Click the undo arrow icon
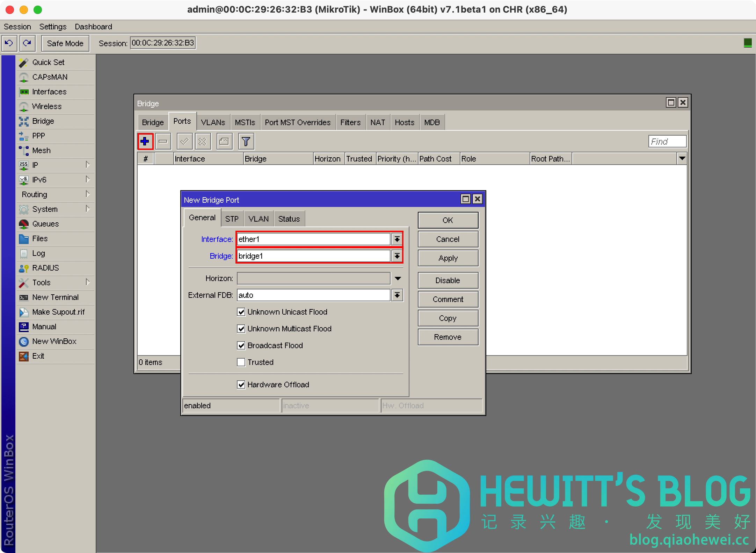The width and height of the screenshot is (756, 553). [x=9, y=43]
